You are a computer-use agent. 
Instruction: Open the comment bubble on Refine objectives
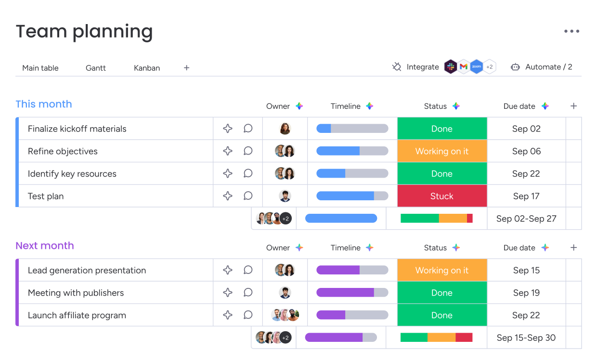pyautogui.click(x=248, y=151)
